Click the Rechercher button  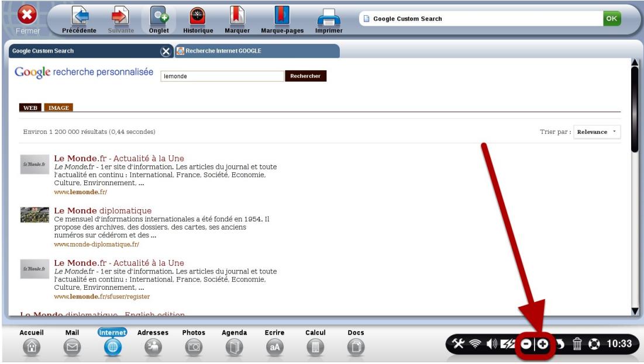(305, 76)
